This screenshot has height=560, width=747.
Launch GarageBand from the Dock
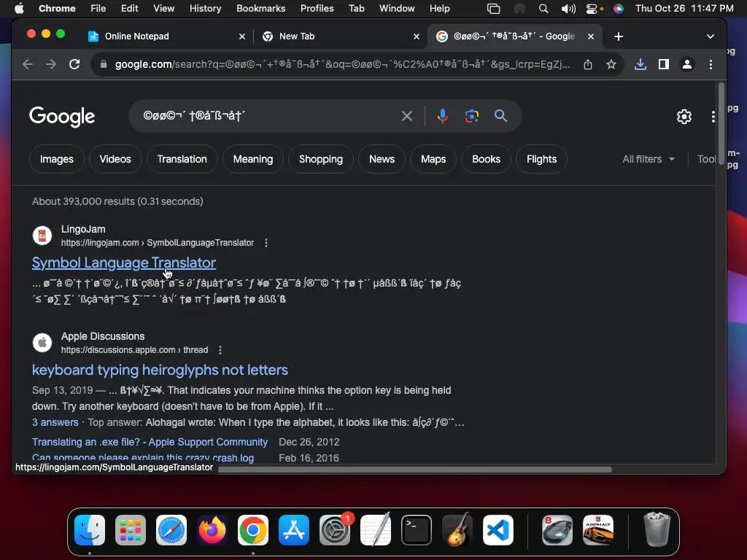click(x=457, y=530)
